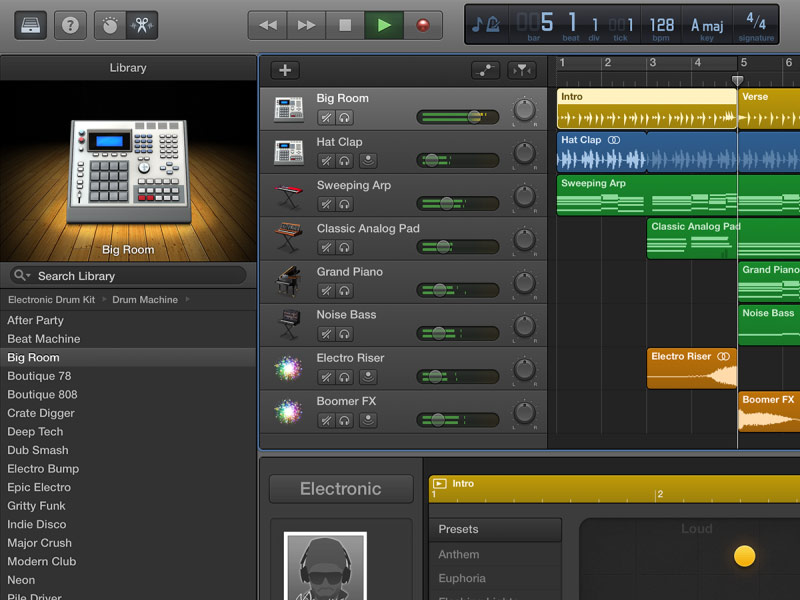
Task: Mute the Hat Clap track
Action: tap(326, 161)
